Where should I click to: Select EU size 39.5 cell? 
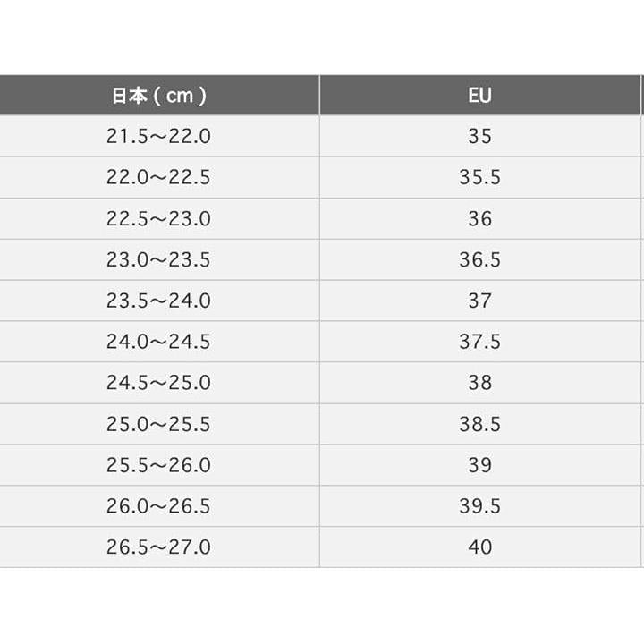pos(479,506)
